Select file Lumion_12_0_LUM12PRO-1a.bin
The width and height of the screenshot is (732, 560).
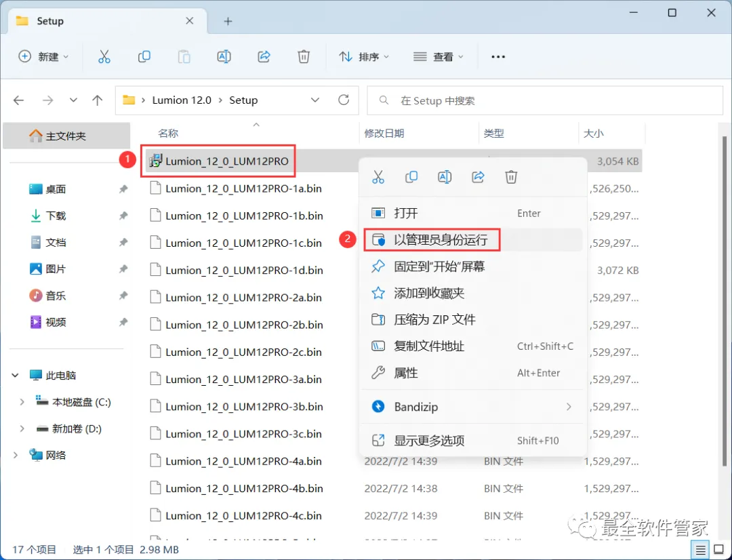coord(243,188)
